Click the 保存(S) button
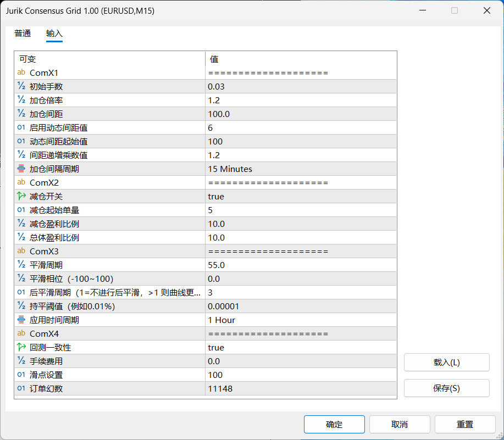The width and height of the screenshot is (504, 440). coord(446,388)
